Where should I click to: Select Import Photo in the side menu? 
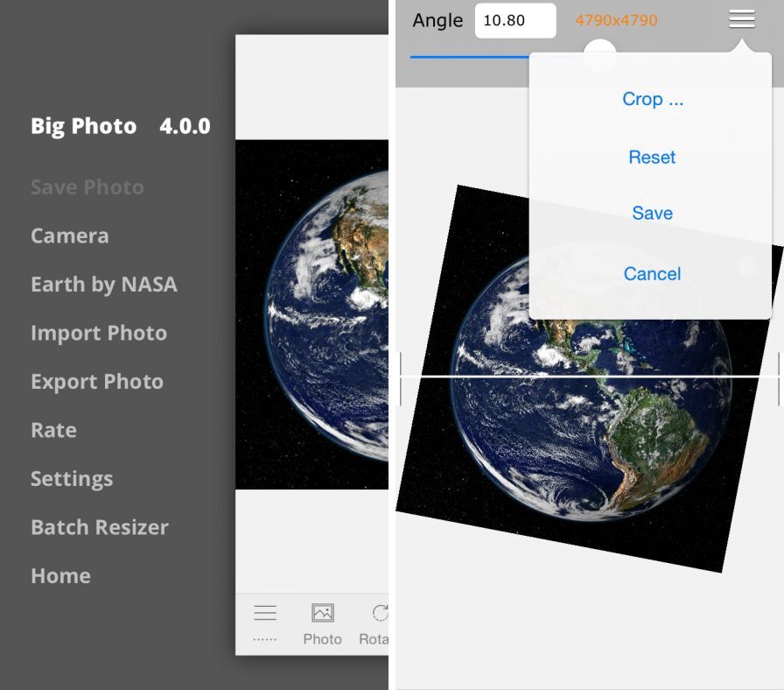98,333
